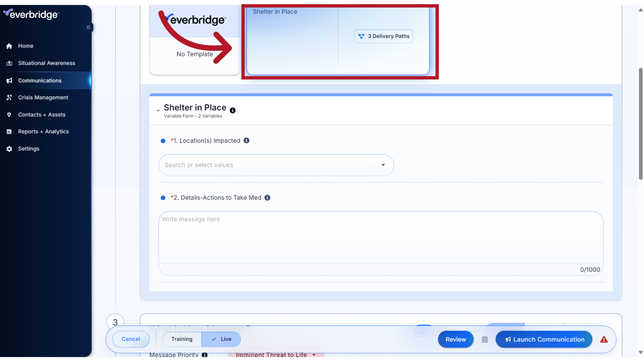Go to the Home menu item
Viewport: 644px width, 362px height.
pyautogui.click(x=25, y=46)
